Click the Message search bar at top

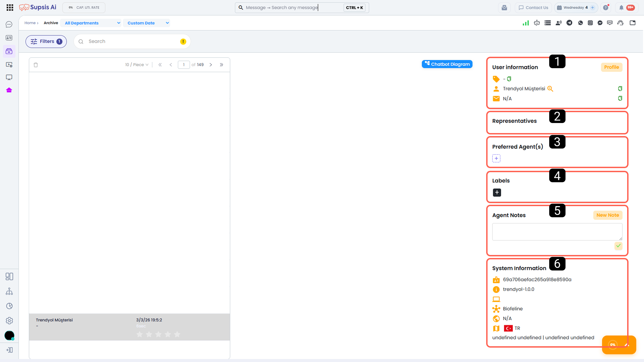click(x=302, y=8)
